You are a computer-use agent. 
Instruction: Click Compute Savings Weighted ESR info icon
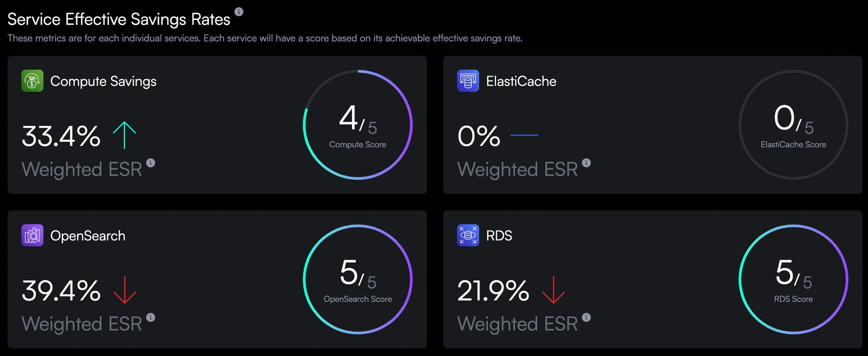[x=151, y=163]
